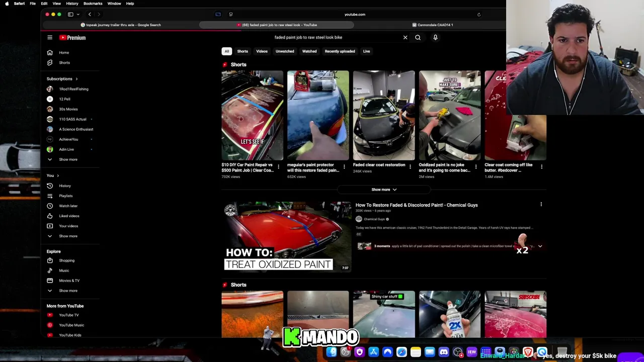Open the Shiny car stuff short thumbnail
The height and width of the screenshot is (362, 644).
(384, 314)
